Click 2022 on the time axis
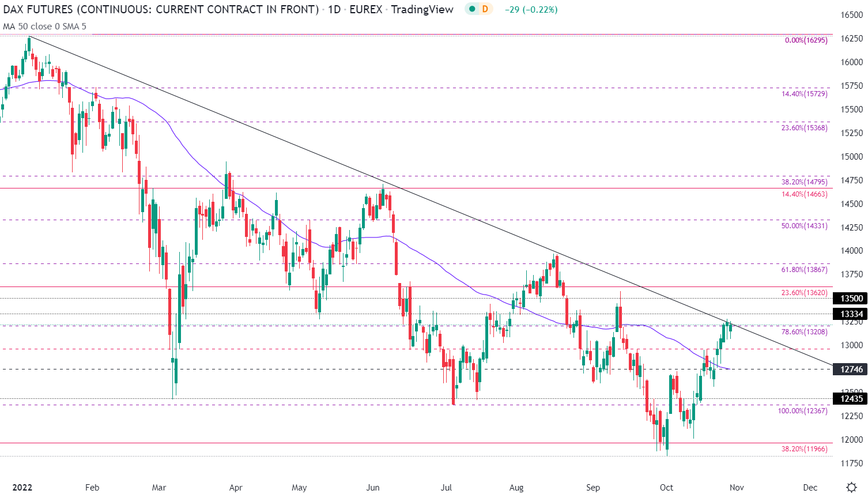The width and height of the screenshot is (868, 494). 22,488
